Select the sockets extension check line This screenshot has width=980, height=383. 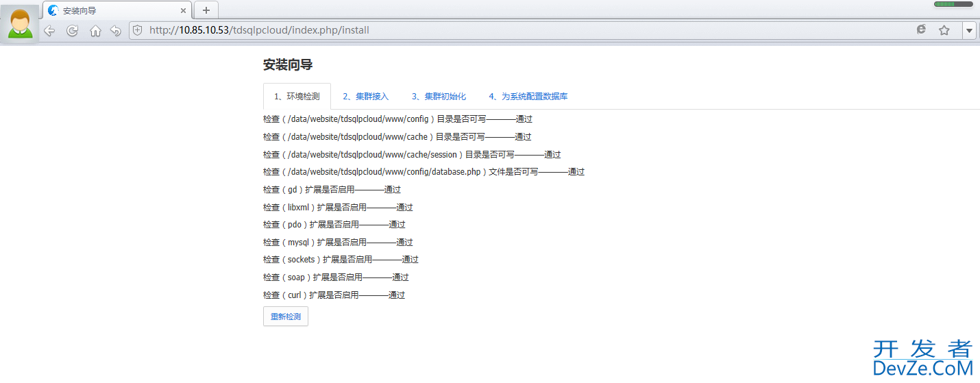point(341,260)
